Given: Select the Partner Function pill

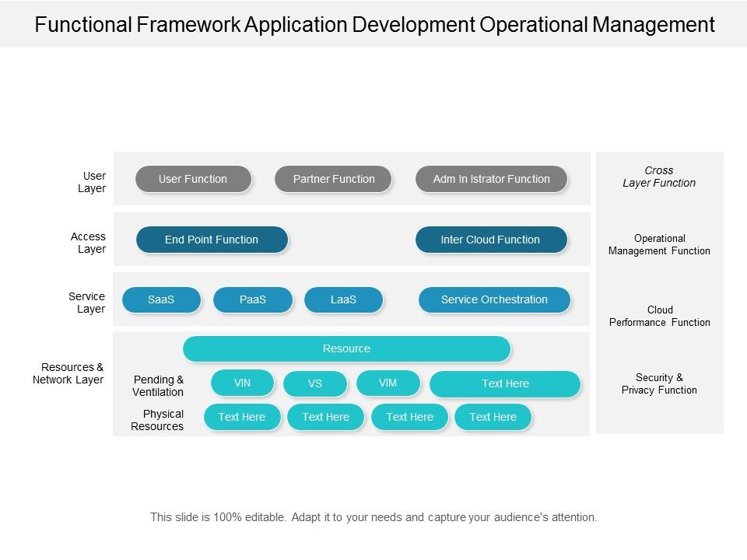Looking at the screenshot, I should coord(333,179).
